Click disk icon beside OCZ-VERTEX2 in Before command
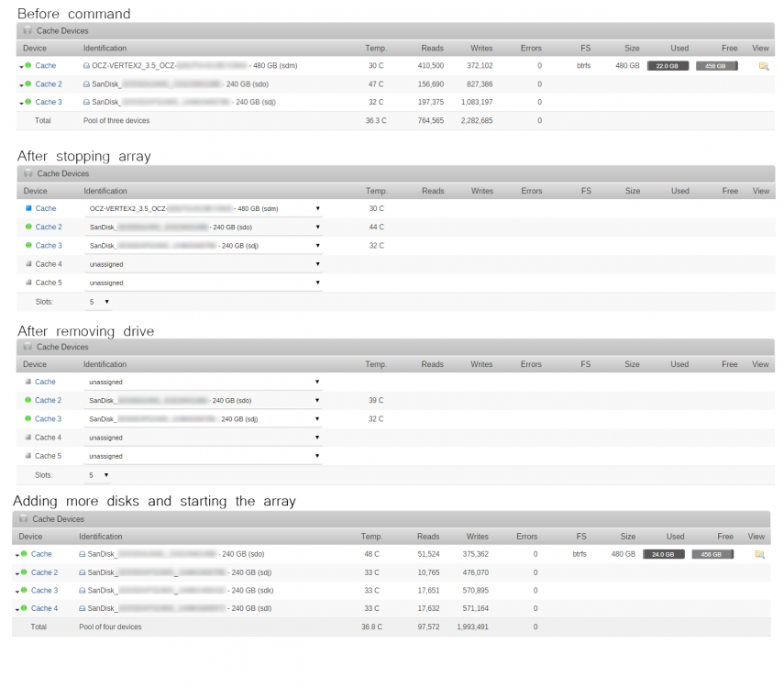Viewport: 784px width, 688px height. [86, 65]
